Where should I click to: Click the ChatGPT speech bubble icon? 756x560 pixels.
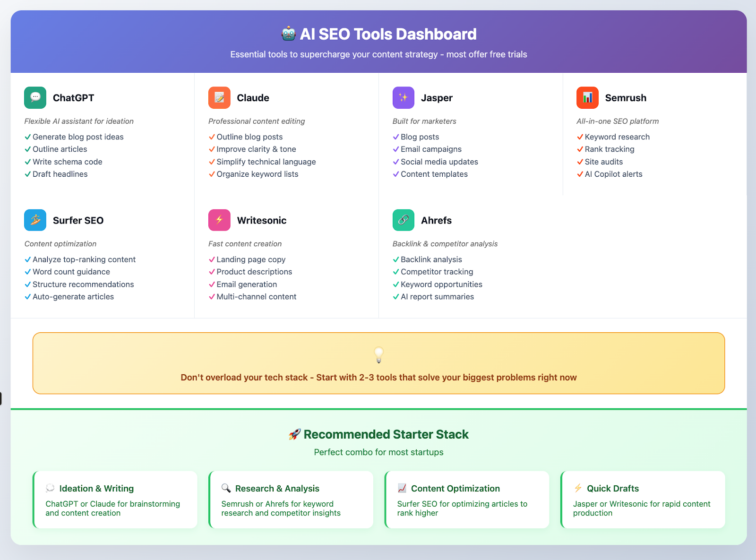[x=35, y=98]
